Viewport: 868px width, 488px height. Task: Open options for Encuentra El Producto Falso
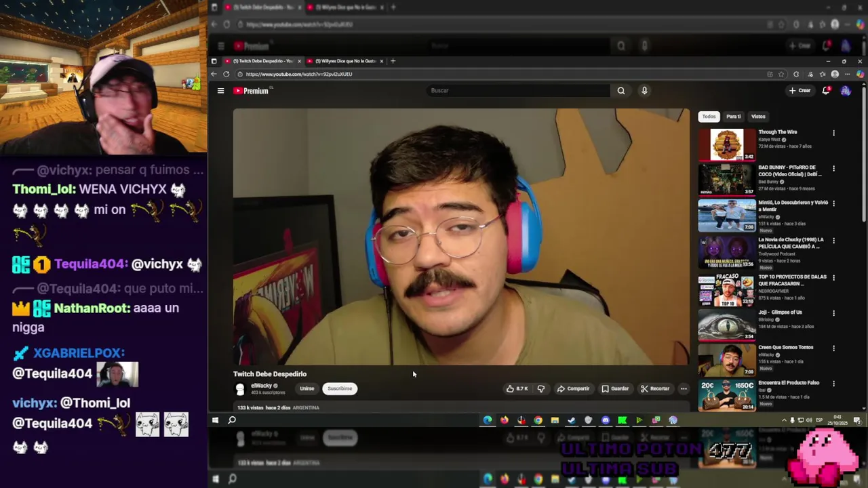point(833,384)
